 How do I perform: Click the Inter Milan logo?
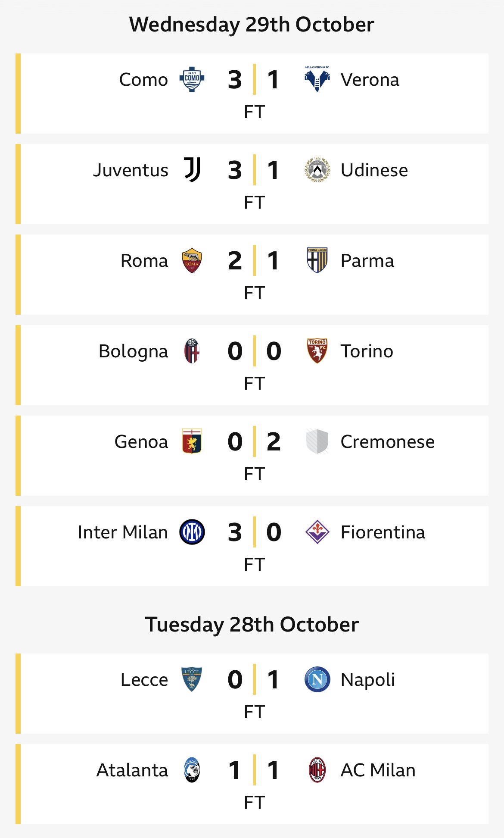192,532
